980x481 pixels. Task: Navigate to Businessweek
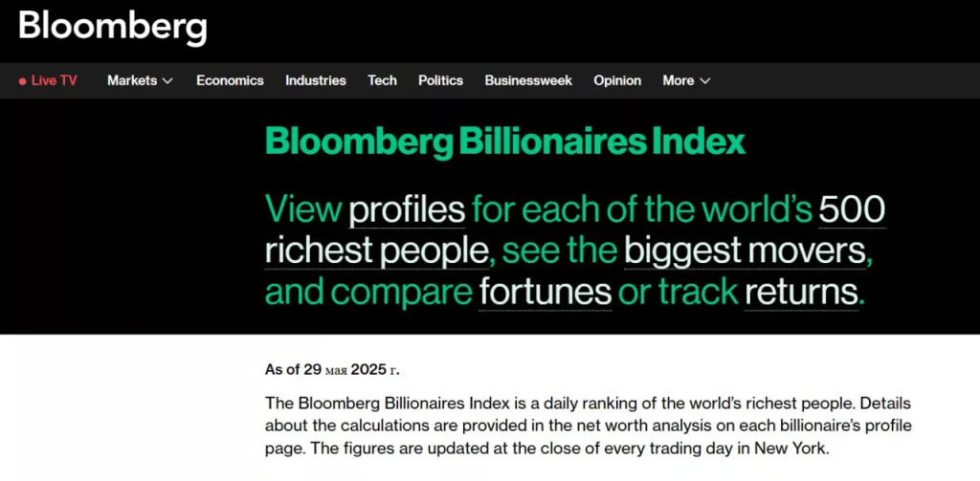coord(528,80)
